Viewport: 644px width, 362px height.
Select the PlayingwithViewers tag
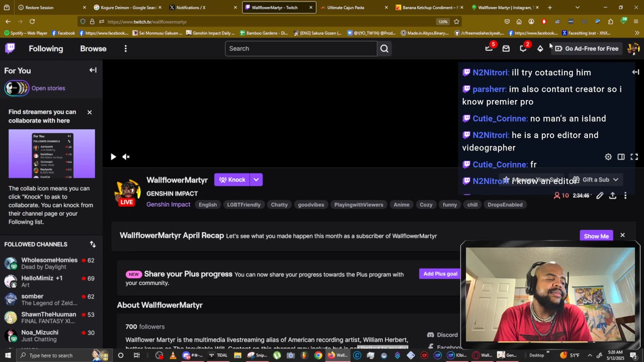359,205
